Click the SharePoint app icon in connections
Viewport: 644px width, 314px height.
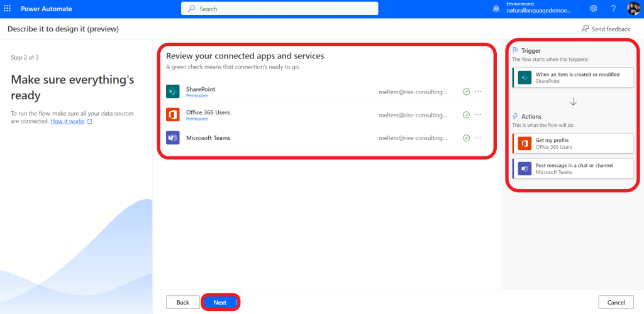173,92
